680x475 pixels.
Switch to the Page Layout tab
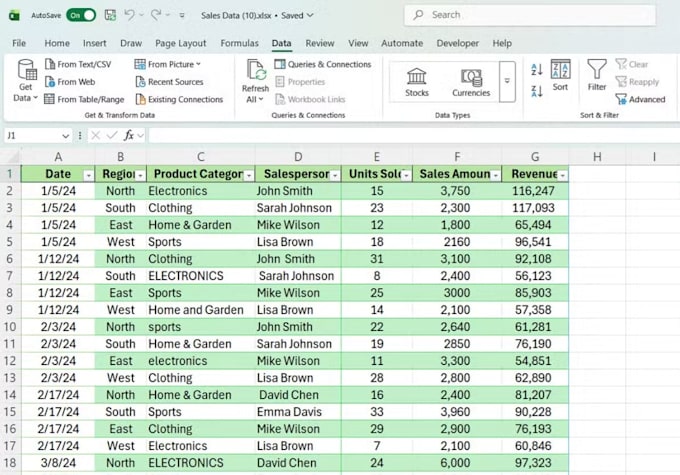click(x=180, y=43)
